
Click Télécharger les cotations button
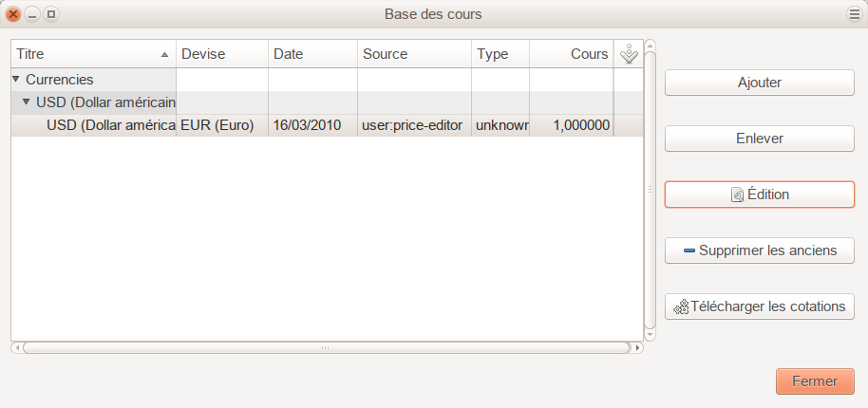(759, 306)
